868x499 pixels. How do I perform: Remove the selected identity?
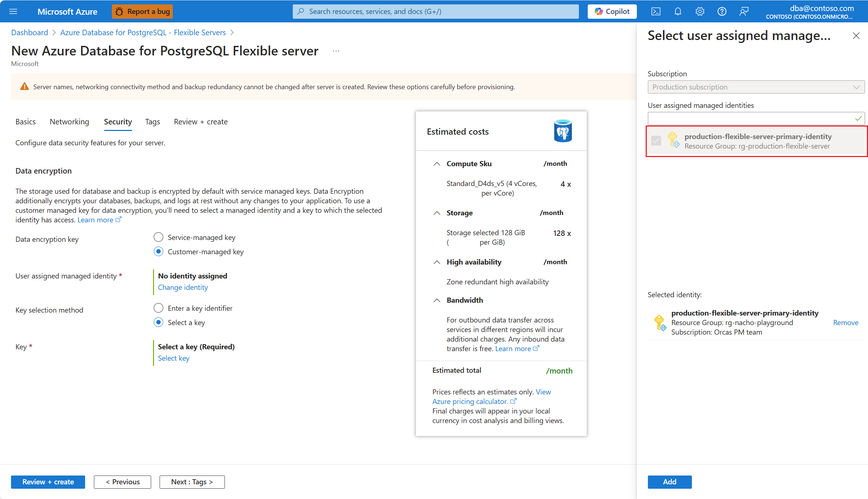click(845, 323)
